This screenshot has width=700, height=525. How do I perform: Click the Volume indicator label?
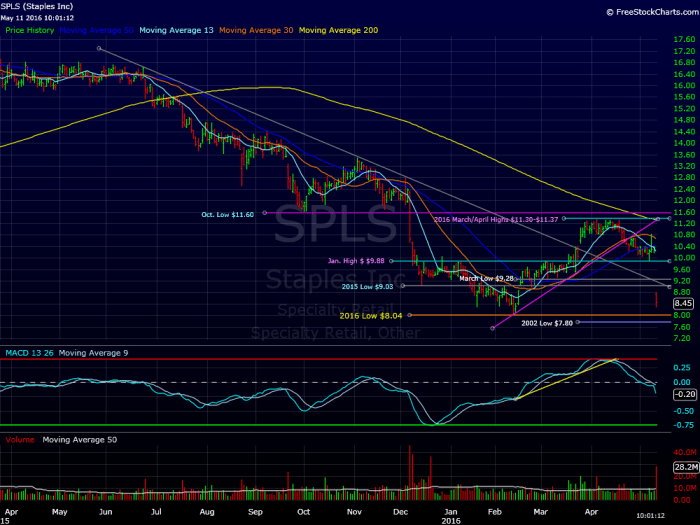20,440
